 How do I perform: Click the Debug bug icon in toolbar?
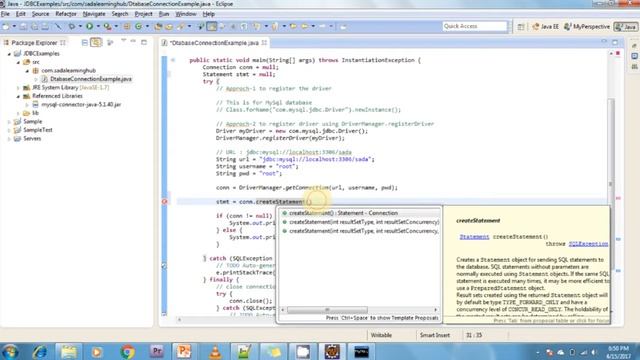tap(72, 27)
